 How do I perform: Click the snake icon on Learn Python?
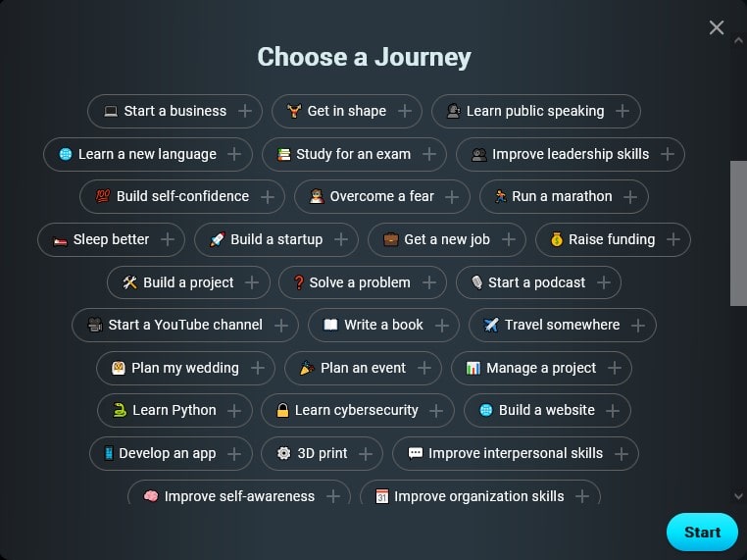pos(120,410)
